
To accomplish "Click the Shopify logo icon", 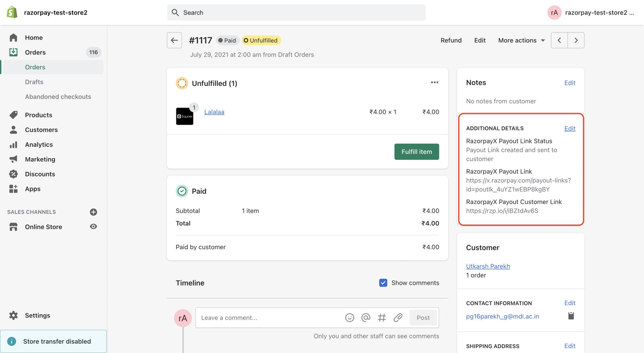I will click(12, 12).
